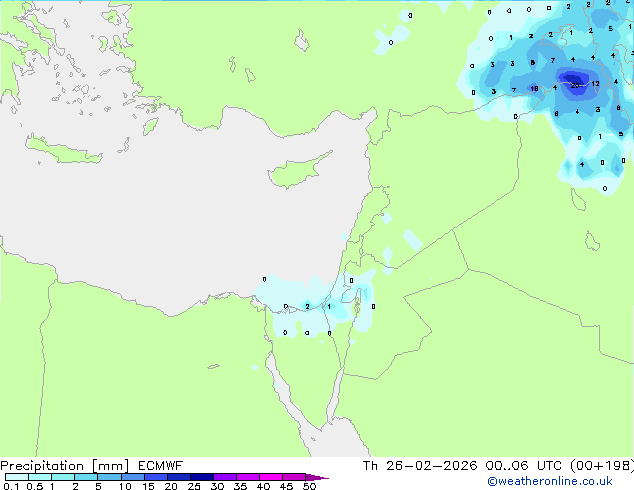This screenshot has height=490, width=634.
Task: Click the '00..06 UTC' time range text
Action: point(523,466)
